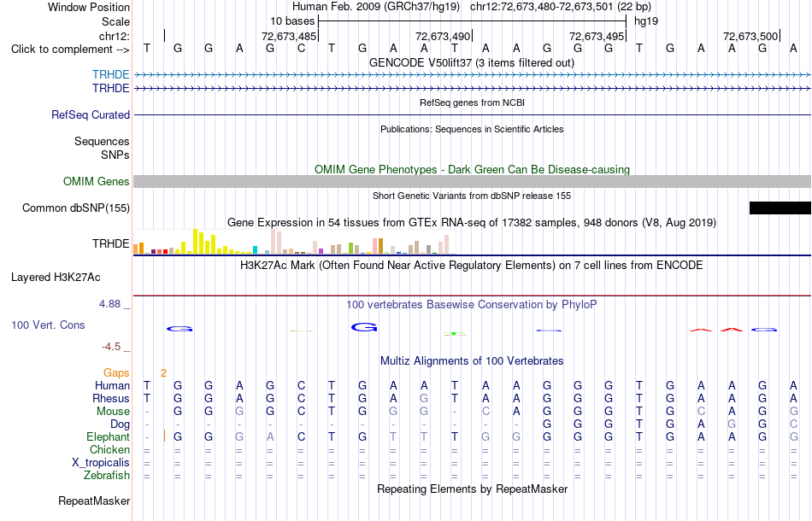812x521 pixels.
Task: Click the Gaps row label
Action: pos(116,372)
